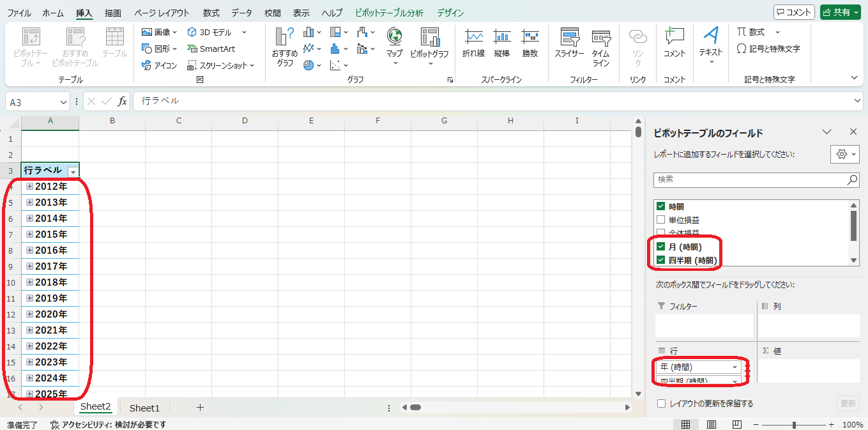Insert a 折れ線 sparkline
This screenshot has height=430, width=868.
point(473,45)
